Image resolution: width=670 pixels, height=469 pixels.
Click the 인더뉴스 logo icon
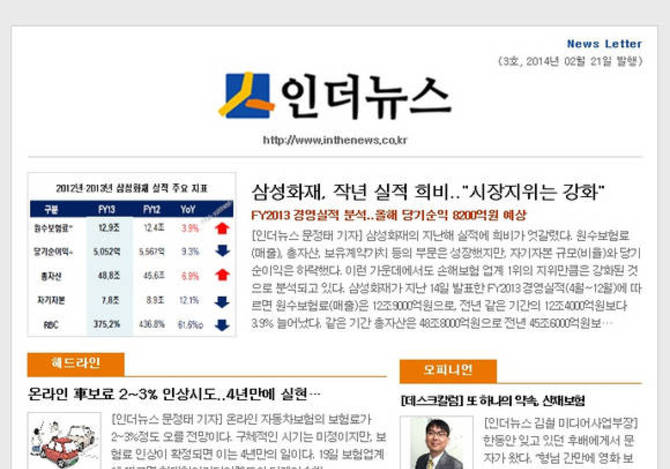point(247,95)
